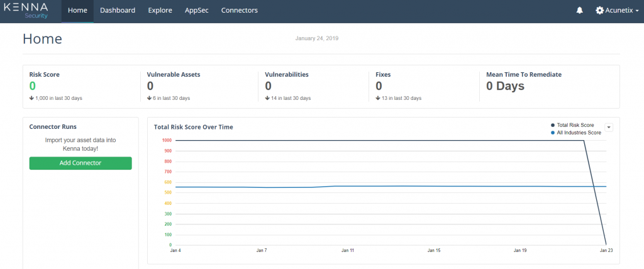This screenshot has height=269, width=644.
Task: Switch to the Explore tab
Action: (160, 11)
